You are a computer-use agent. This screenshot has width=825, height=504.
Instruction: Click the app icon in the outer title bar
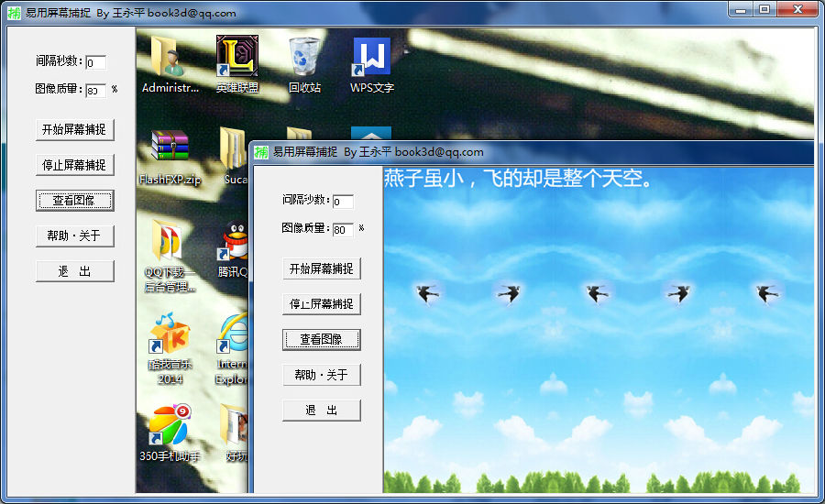[x=16, y=13]
